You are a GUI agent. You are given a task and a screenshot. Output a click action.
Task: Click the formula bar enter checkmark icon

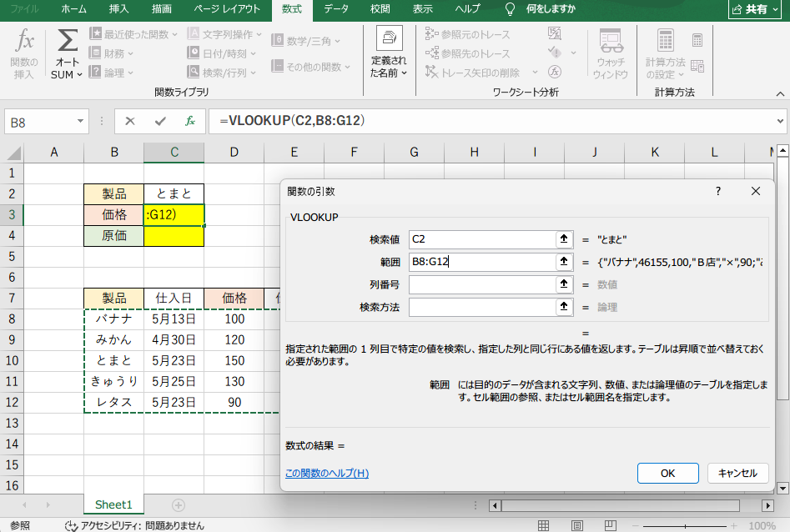tap(160, 121)
